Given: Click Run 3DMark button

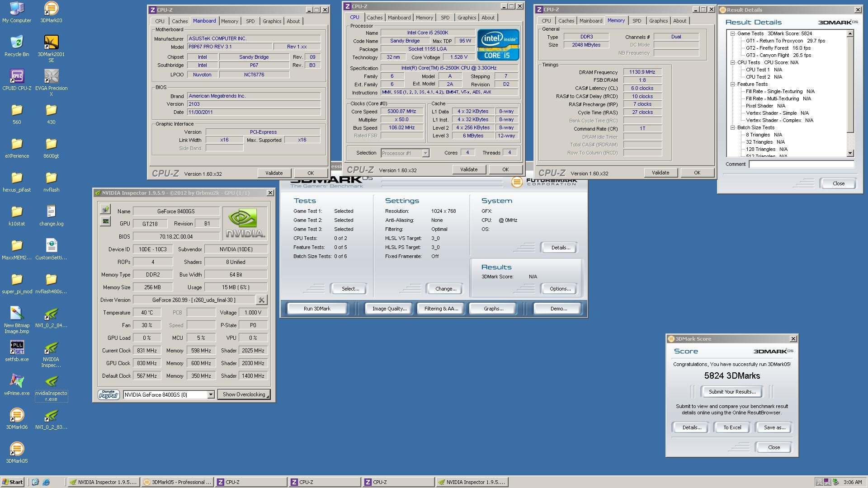Looking at the screenshot, I should click(x=317, y=309).
